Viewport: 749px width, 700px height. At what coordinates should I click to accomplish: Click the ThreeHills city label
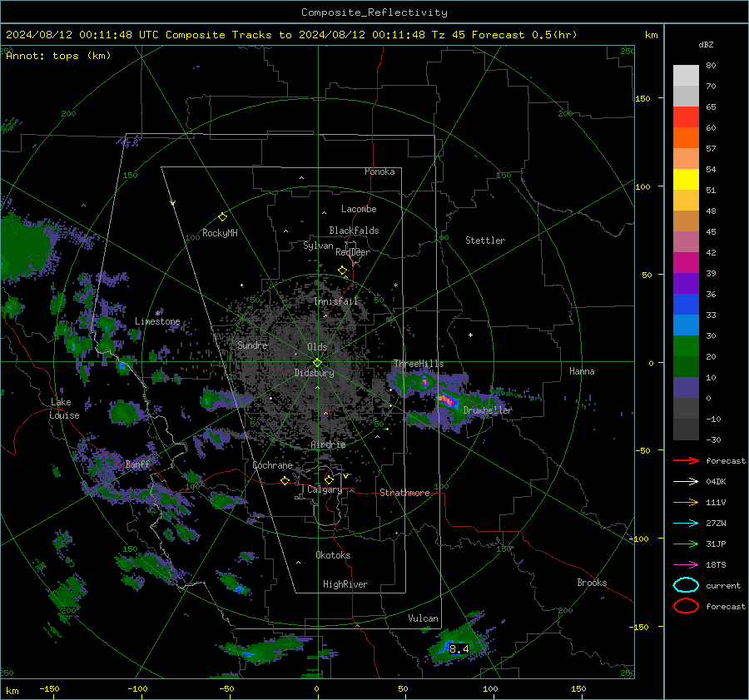[x=419, y=364]
